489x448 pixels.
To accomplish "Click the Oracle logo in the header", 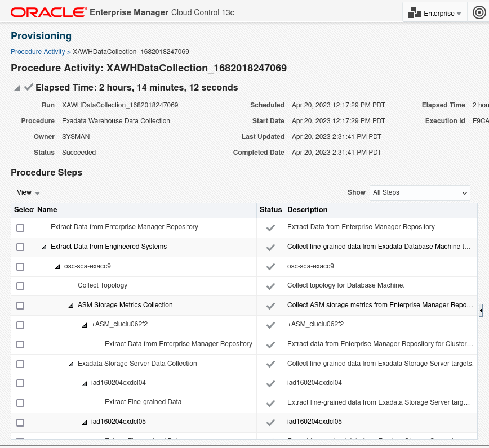I will click(48, 12).
